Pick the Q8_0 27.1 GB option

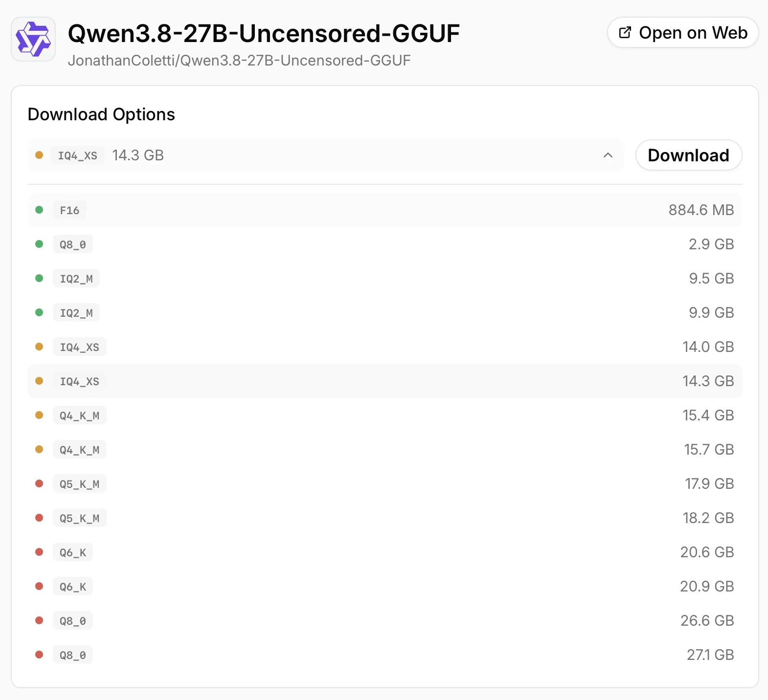(385, 655)
